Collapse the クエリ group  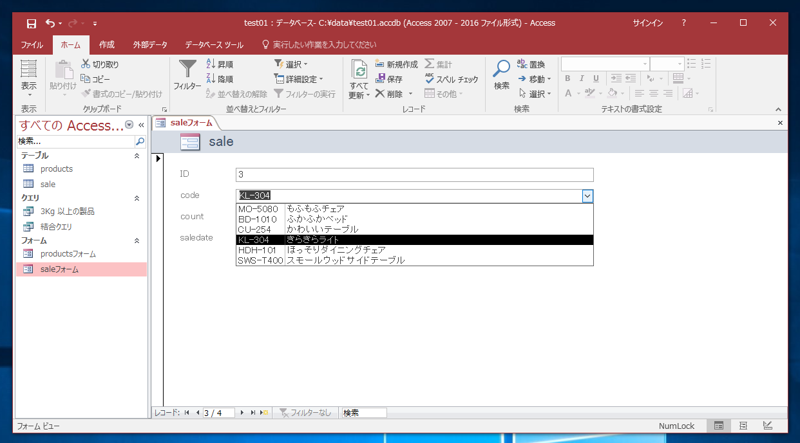coord(137,198)
